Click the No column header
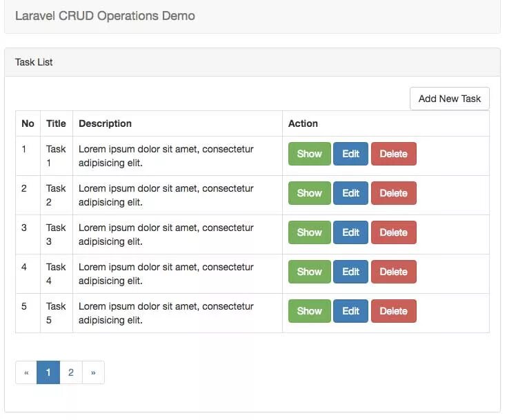Viewport: 507px width, 420px height. [x=28, y=123]
